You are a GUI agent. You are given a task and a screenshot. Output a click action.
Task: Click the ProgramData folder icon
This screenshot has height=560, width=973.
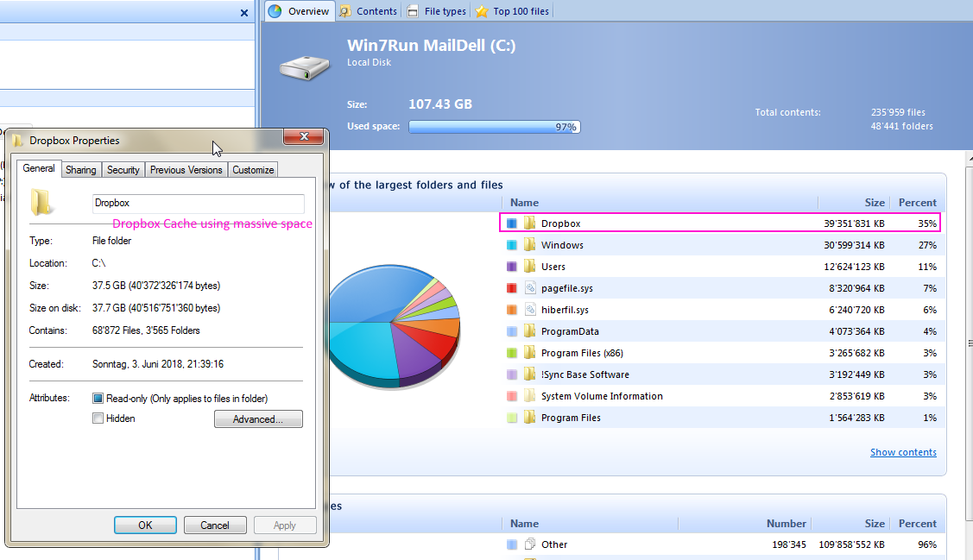point(529,331)
